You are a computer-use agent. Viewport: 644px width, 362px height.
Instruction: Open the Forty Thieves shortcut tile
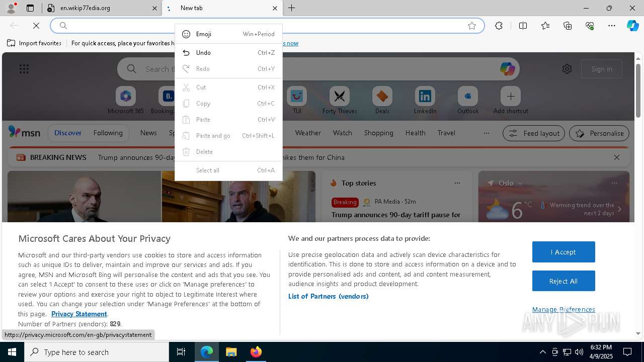pyautogui.click(x=340, y=100)
